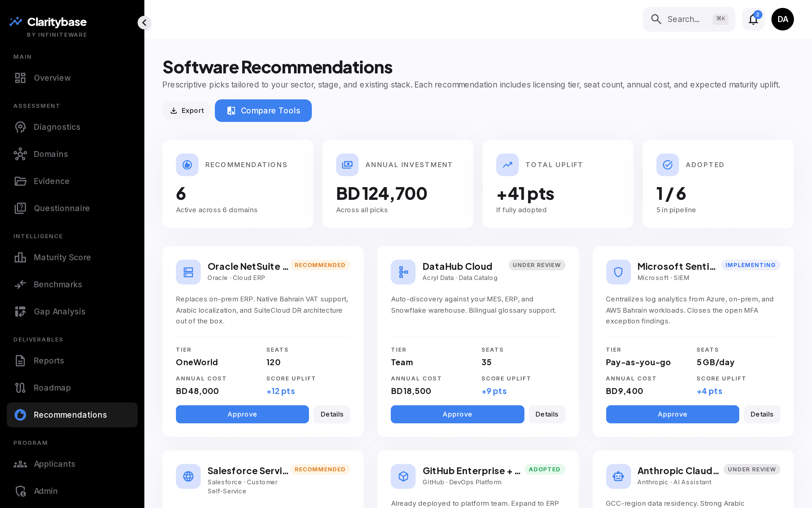This screenshot has height=508, width=812.
Task: Click the Software Recommendations page heading
Action: (x=277, y=67)
